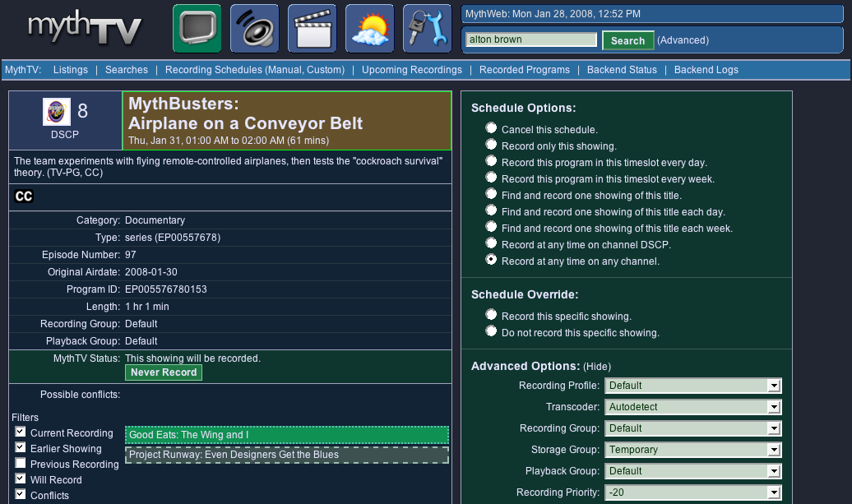This screenshot has width=852, height=504.
Task: Select 'Cancel this schedule' radio button
Action: coord(491,128)
